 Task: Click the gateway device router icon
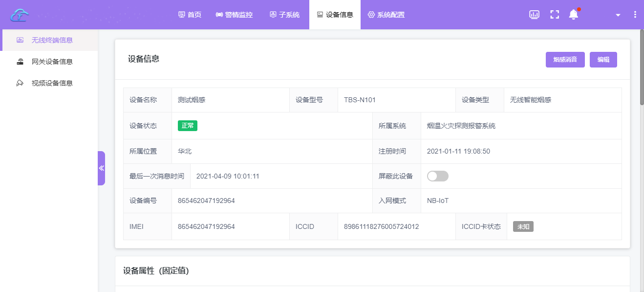point(20,62)
